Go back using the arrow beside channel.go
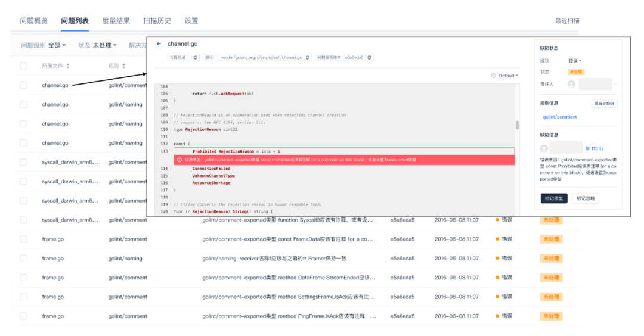Image resolution: width=644 pixels, height=336 pixels. point(159,44)
